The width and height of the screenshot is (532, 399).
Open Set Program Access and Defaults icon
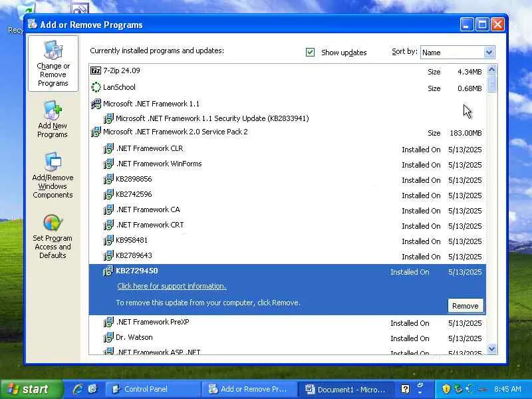pos(53,223)
